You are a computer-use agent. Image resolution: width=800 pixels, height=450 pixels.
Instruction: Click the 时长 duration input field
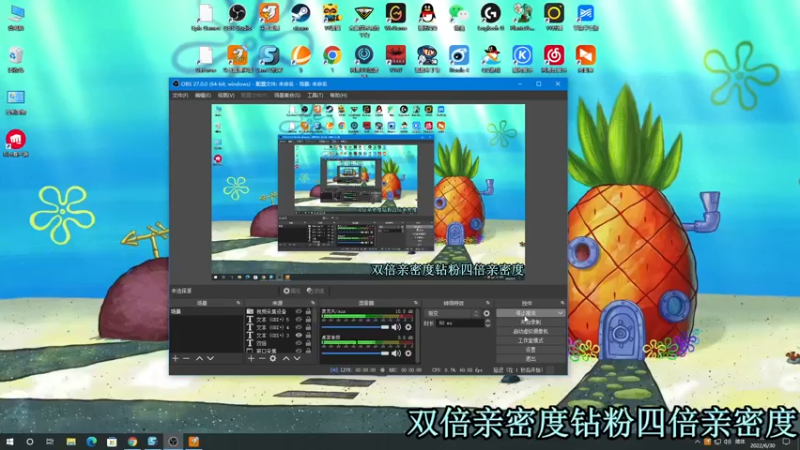point(460,323)
